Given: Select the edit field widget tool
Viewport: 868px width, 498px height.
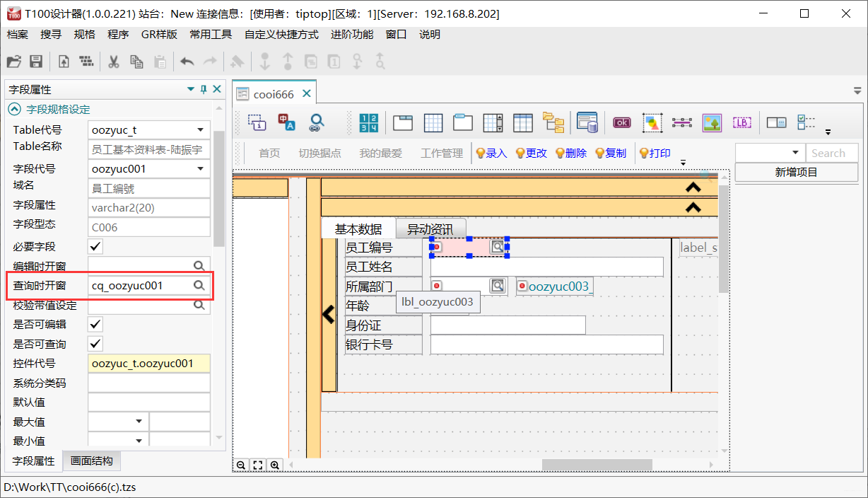Looking at the screenshot, I should point(776,122).
